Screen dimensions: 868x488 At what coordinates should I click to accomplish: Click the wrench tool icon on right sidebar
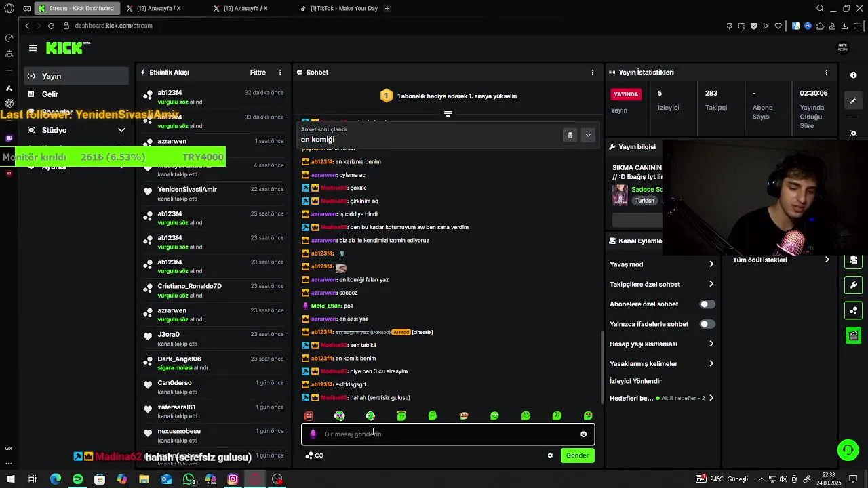click(854, 285)
